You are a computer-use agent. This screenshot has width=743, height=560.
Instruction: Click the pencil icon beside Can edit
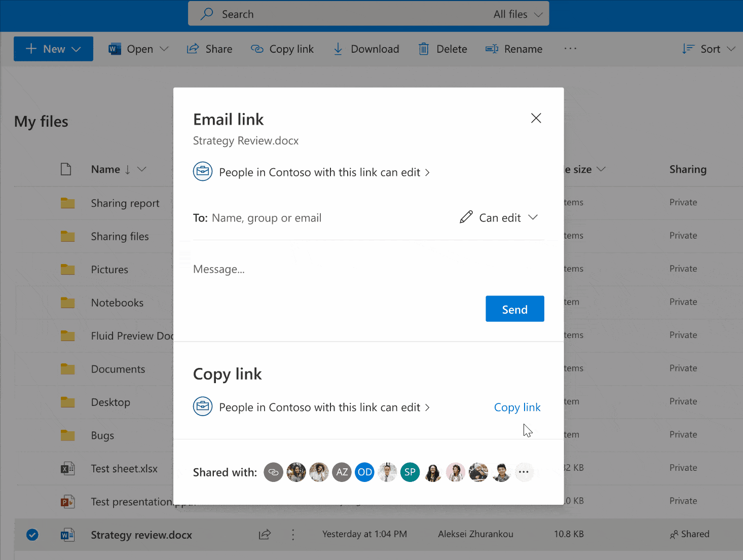pyautogui.click(x=466, y=217)
